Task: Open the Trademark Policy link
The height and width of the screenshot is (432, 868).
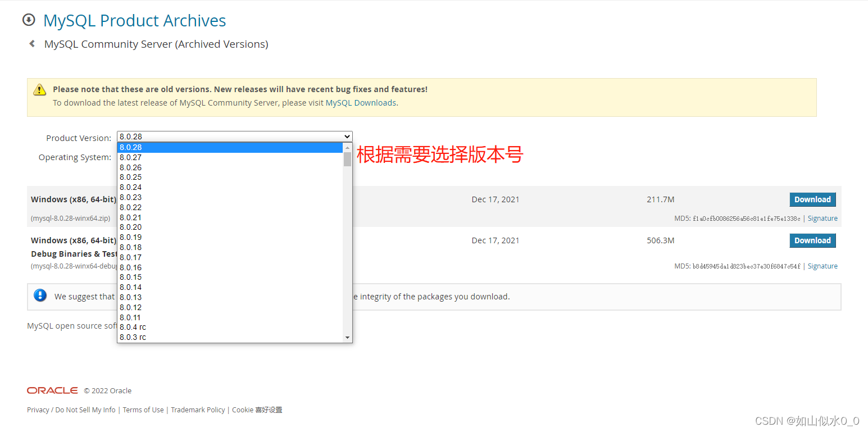Action: [198, 410]
